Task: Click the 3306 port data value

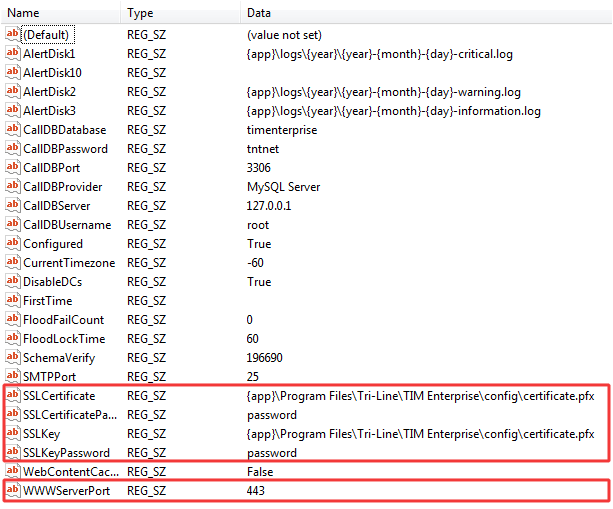Action: (258, 168)
